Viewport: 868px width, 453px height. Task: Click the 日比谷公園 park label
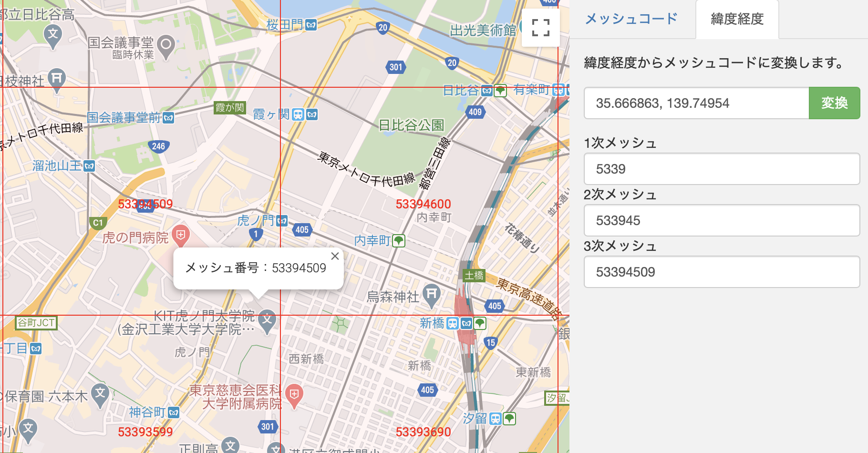click(x=411, y=125)
